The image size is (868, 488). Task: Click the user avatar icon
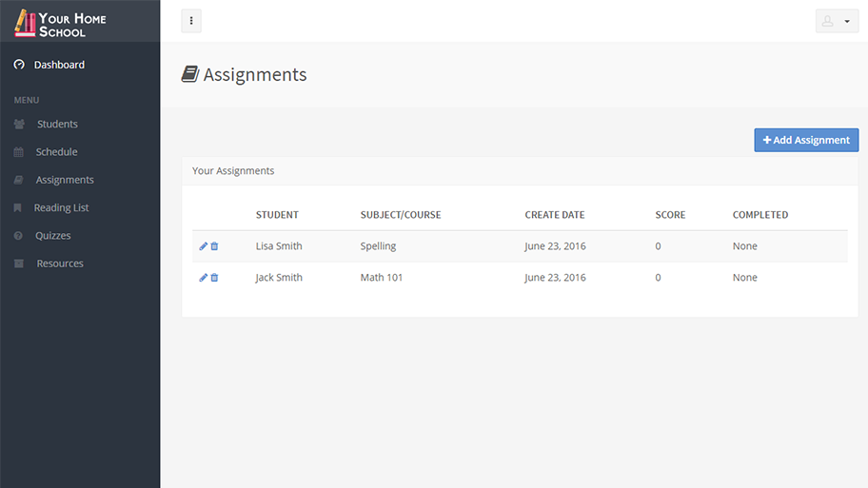pyautogui.click(x=828, y=21)
